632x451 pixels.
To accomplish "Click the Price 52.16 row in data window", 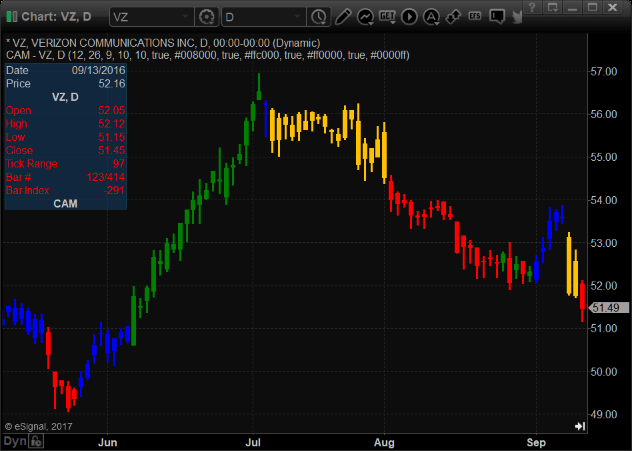I will (x=66, y=83).
